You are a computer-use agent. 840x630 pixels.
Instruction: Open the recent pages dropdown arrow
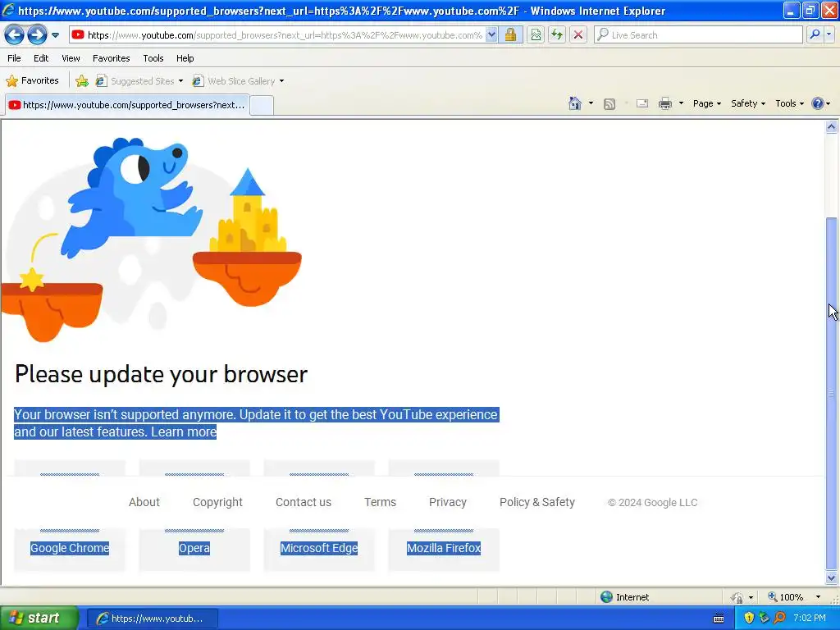point(55,35)
